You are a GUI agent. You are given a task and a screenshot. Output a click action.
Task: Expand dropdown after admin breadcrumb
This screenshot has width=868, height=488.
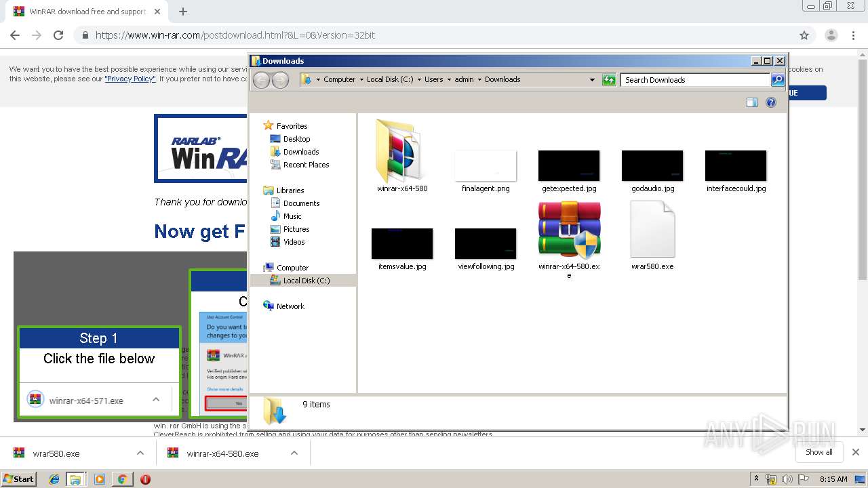(x=479, y=80)
